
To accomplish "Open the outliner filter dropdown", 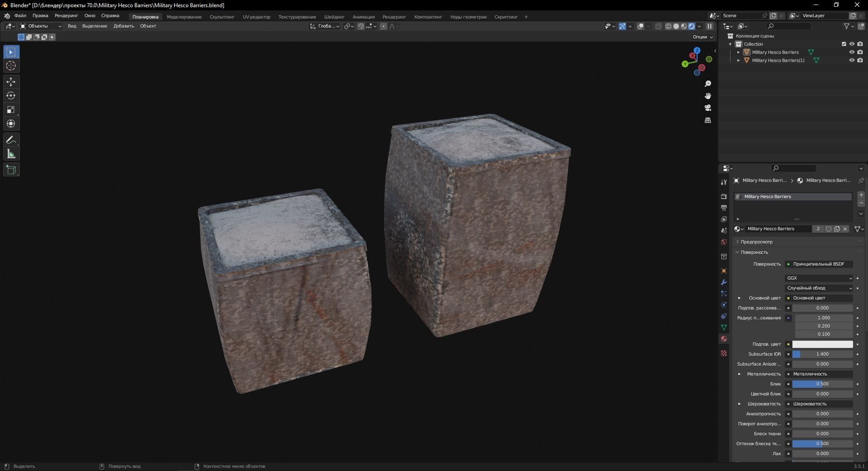I will pos(849,26).
